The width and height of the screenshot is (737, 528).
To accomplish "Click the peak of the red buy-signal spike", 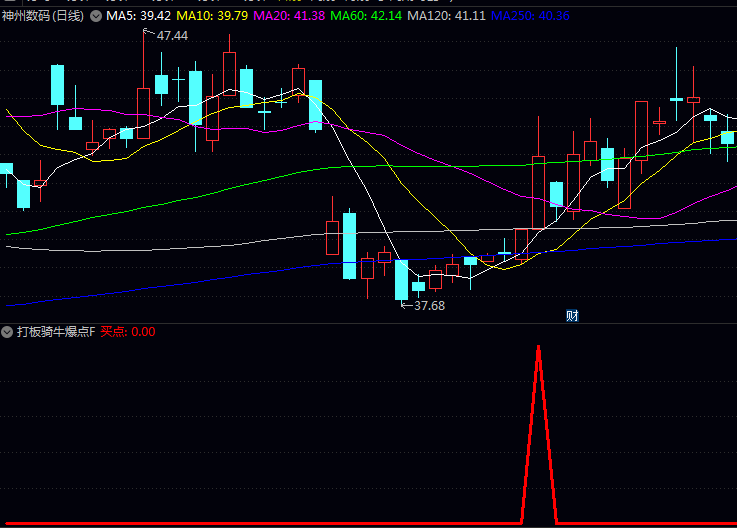I will 539,347.
